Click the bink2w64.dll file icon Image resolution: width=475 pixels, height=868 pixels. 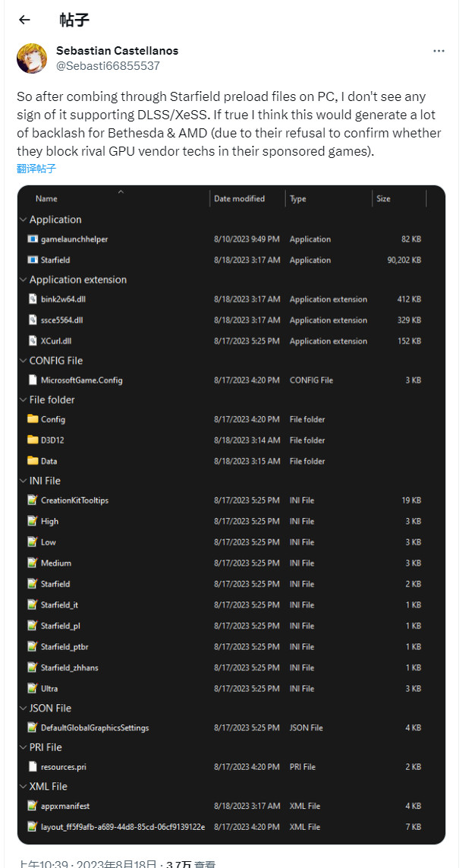pyautogui.click(x=33, y=299)
